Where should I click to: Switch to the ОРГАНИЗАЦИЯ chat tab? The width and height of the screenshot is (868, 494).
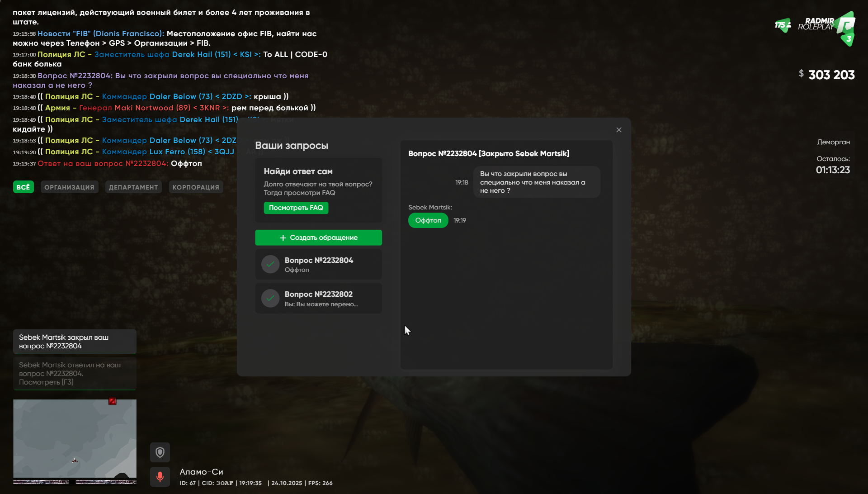pos(69,187)
